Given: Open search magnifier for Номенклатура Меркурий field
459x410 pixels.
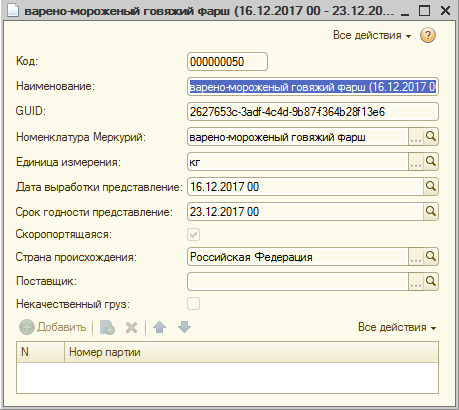Looking at the screenshot, I should click(x=431, y=137).
